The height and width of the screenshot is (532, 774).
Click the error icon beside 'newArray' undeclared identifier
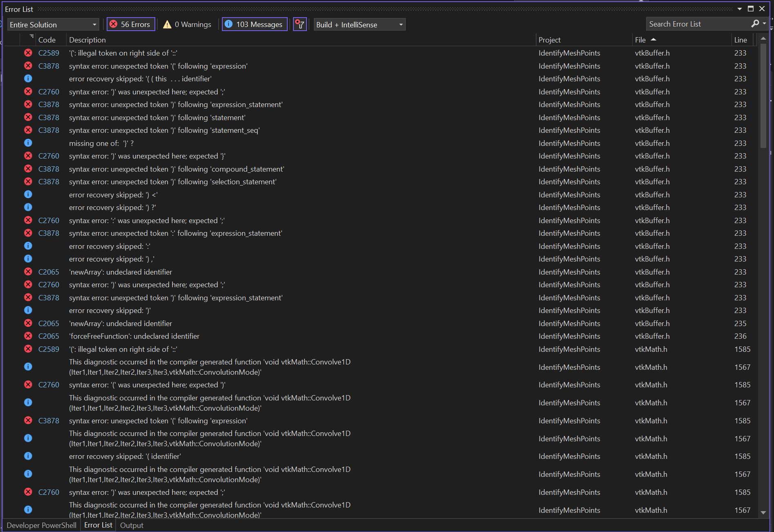pyautogui.click(x=28, y=271)
